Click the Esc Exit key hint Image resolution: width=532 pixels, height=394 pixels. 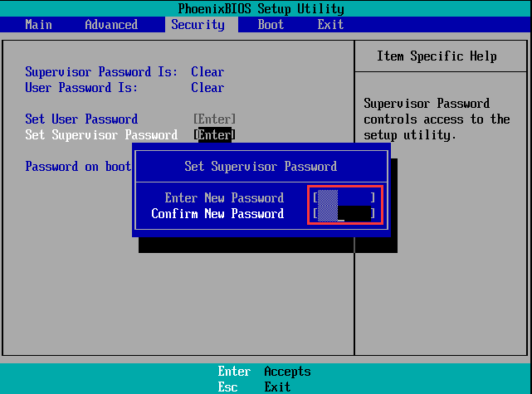pyautogui.click(x=254, y=387)
